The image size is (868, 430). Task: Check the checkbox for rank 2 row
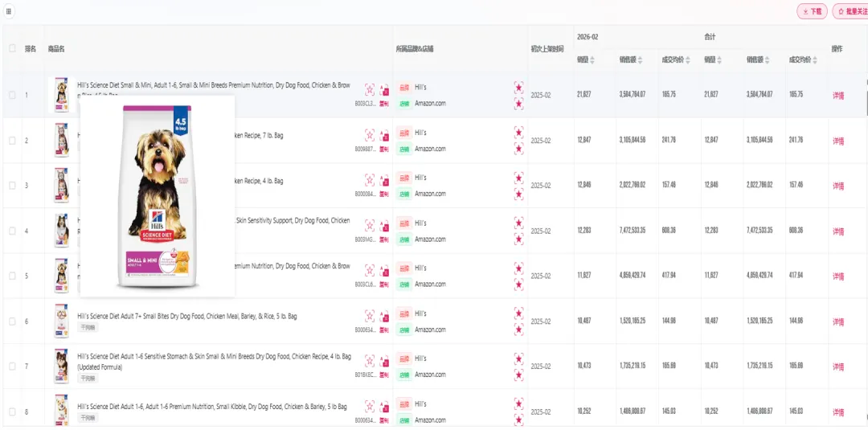point(12,141)
